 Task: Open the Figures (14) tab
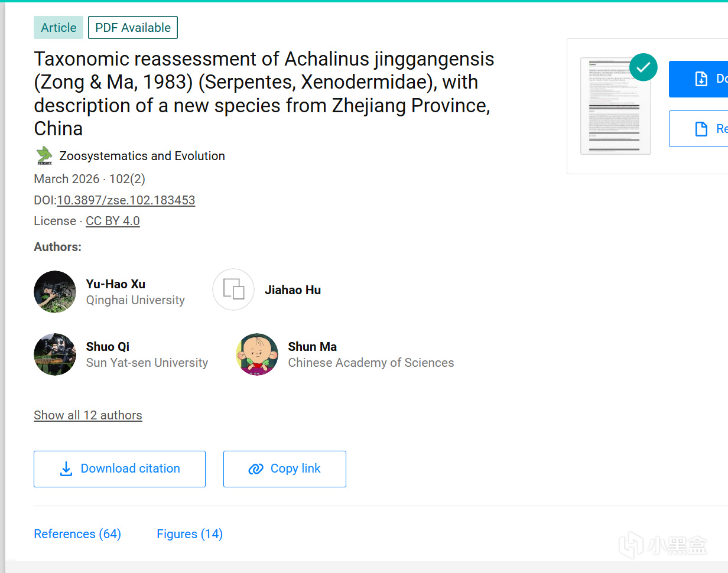click(190, 534)
